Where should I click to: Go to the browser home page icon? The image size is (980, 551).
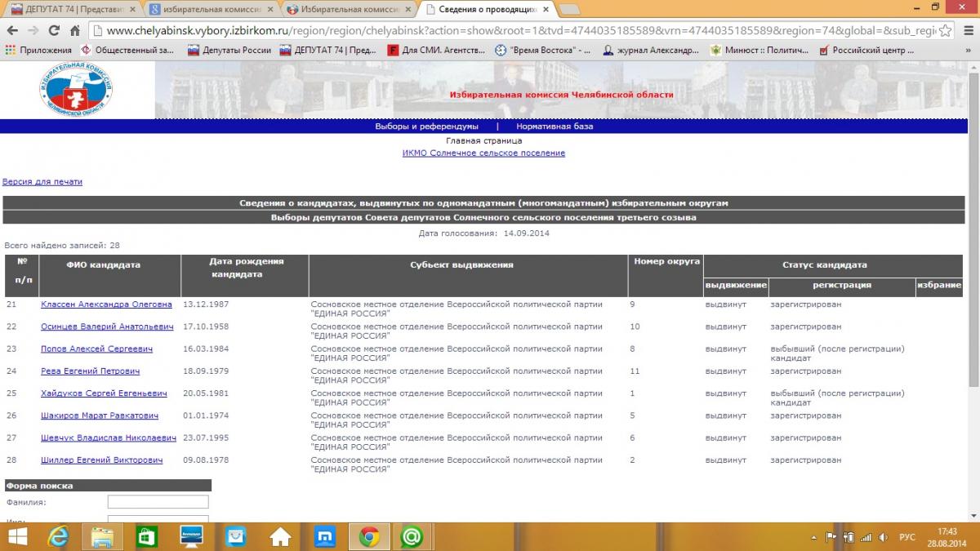coord(75,30)
